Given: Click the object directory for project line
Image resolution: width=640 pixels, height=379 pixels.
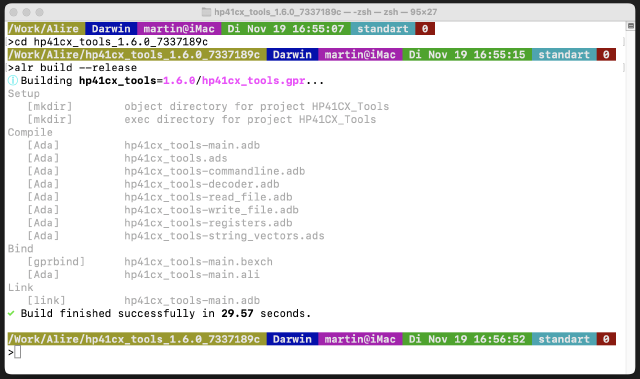Looking at the screenshot, I should [x=257, y=106].
